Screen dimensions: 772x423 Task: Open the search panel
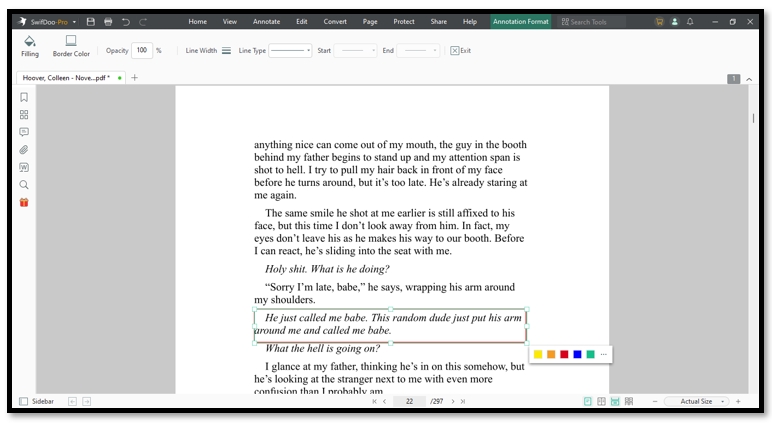pos(24,185)
